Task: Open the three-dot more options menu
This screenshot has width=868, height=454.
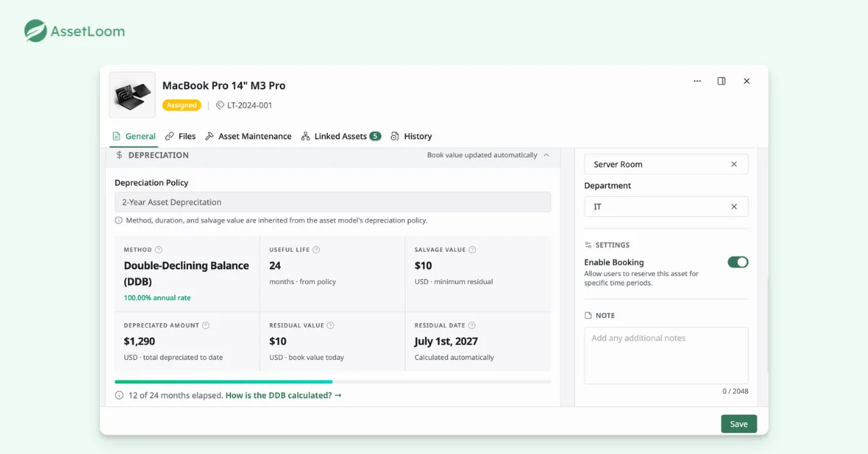Action: tap(697, 81)
